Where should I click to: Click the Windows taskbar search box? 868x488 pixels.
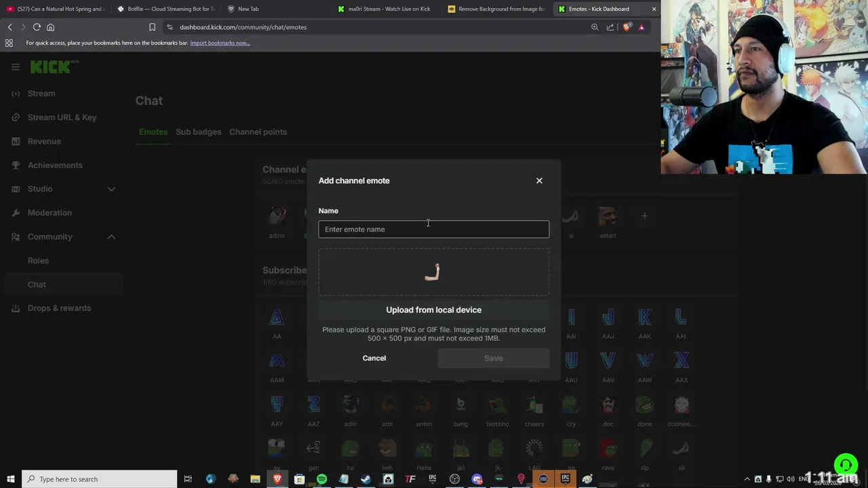(99, 479)
